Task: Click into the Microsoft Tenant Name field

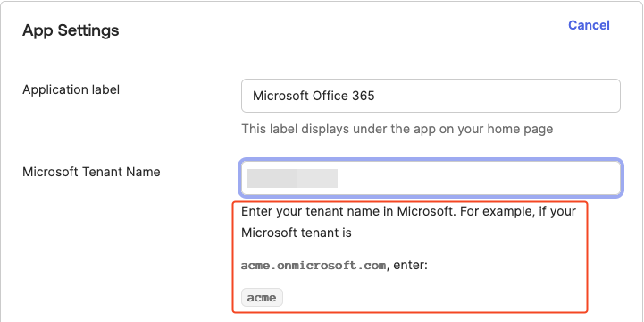Action: [x=431, y=178]
